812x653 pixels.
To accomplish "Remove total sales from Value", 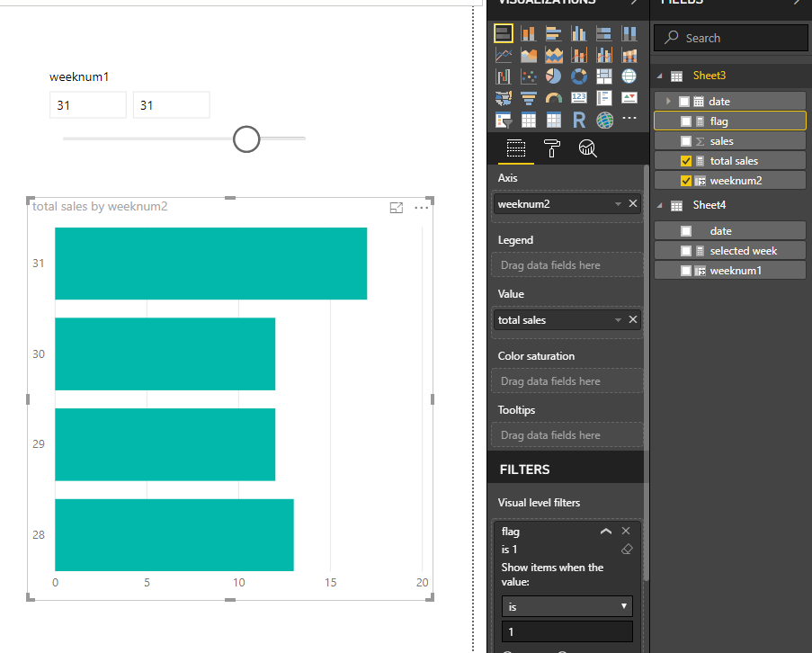I will [633, 319].
